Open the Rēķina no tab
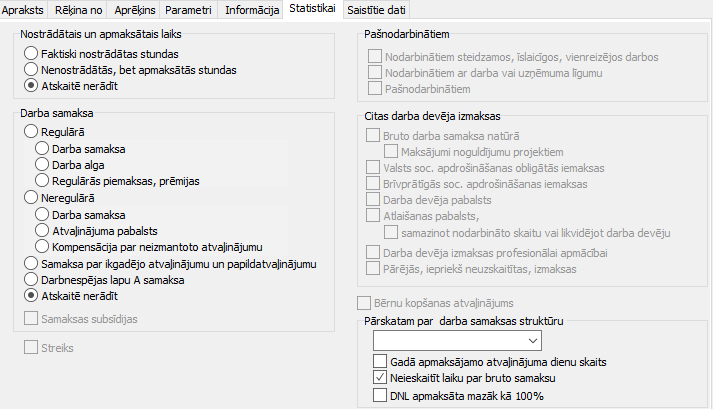The image size is (713, 409). point(79,10)
